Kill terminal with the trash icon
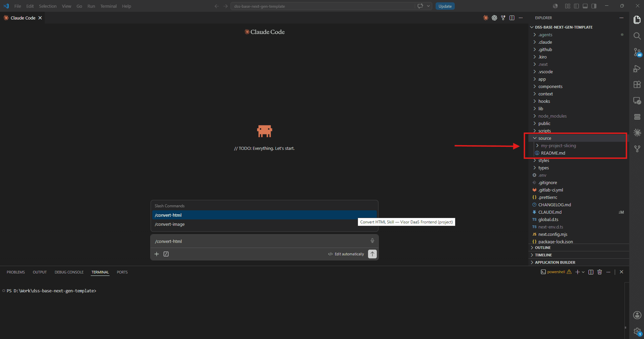 (600, 272)
